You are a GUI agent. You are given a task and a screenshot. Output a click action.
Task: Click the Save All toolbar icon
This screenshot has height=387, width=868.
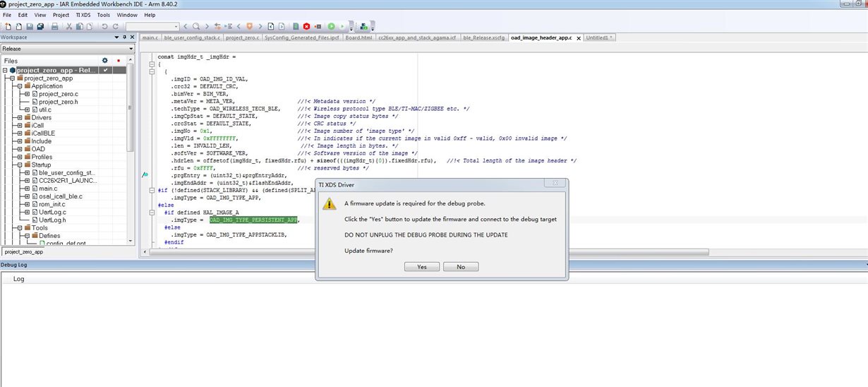click(x=40, y=26)
